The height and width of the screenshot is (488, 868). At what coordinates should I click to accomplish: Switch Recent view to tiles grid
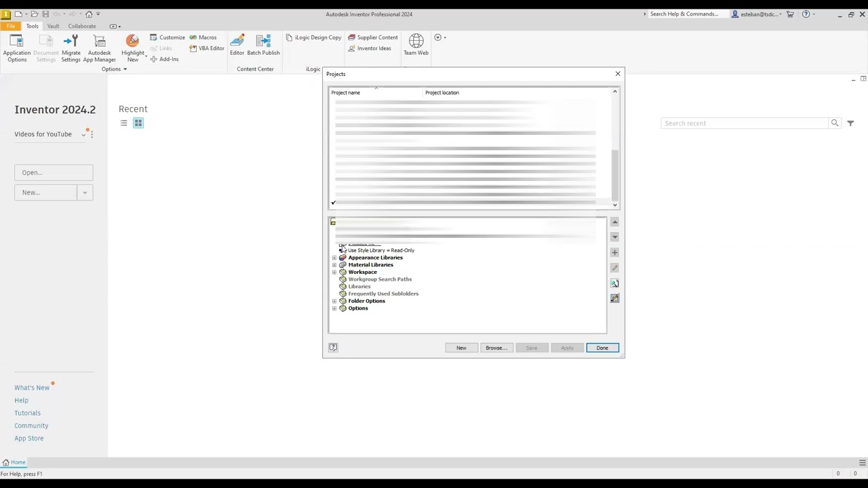pyautogui.click(x=138, y=123)
